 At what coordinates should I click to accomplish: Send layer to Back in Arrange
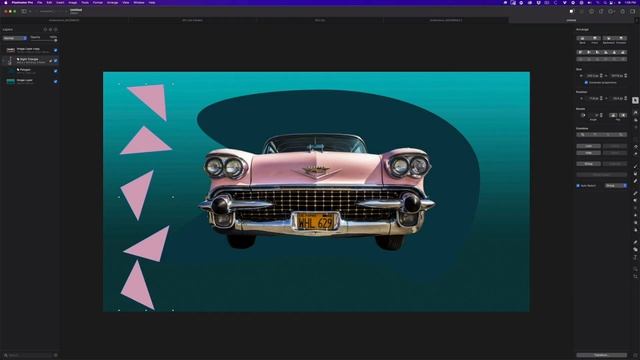coord(582,38)
